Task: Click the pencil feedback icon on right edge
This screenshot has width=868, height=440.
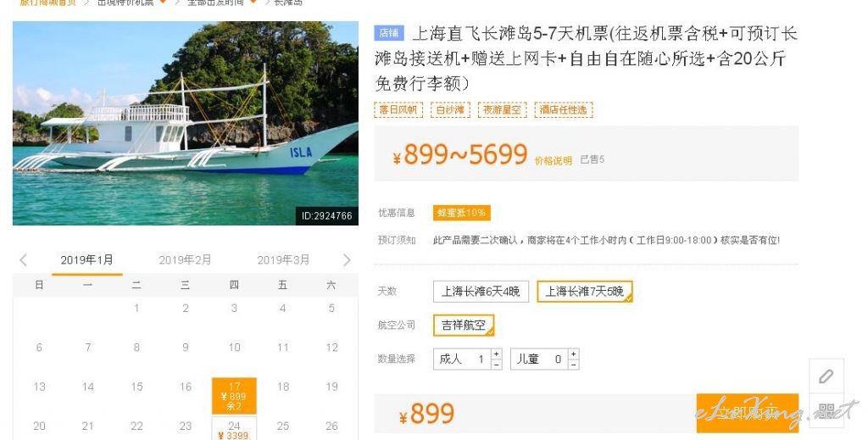Action: [x=826, y=376]
